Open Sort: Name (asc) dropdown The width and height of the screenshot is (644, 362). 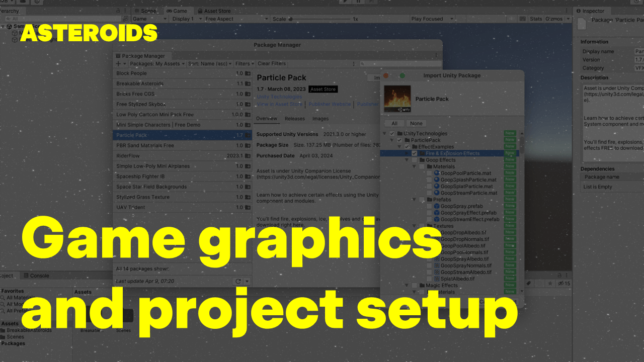[x=209, y=64]
